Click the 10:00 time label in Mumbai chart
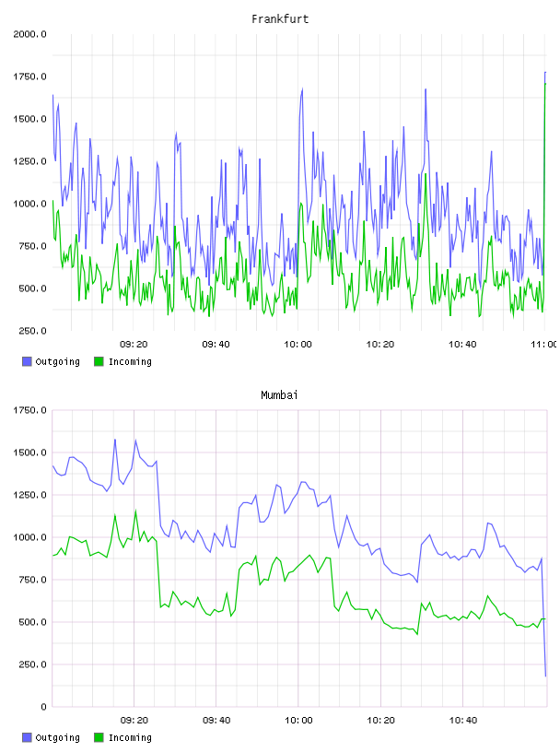Screen dimensions: 560x752 click(x=298, y=721)
